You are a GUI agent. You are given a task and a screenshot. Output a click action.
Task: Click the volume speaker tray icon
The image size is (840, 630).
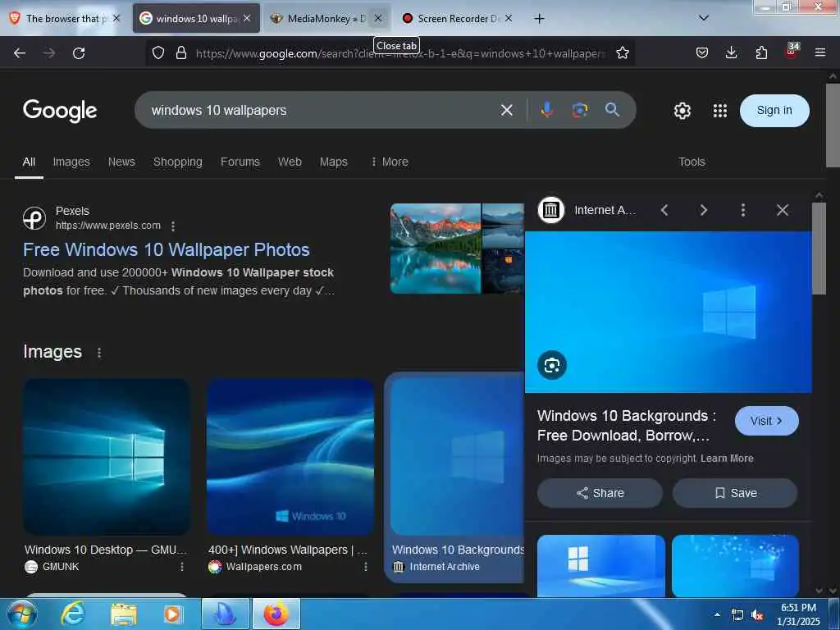757,615
